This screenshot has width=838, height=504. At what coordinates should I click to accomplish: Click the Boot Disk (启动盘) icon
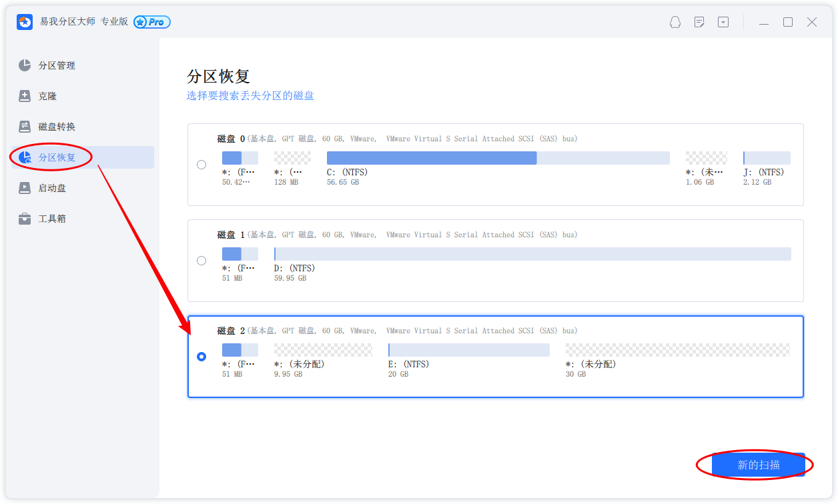pos(25,188)
